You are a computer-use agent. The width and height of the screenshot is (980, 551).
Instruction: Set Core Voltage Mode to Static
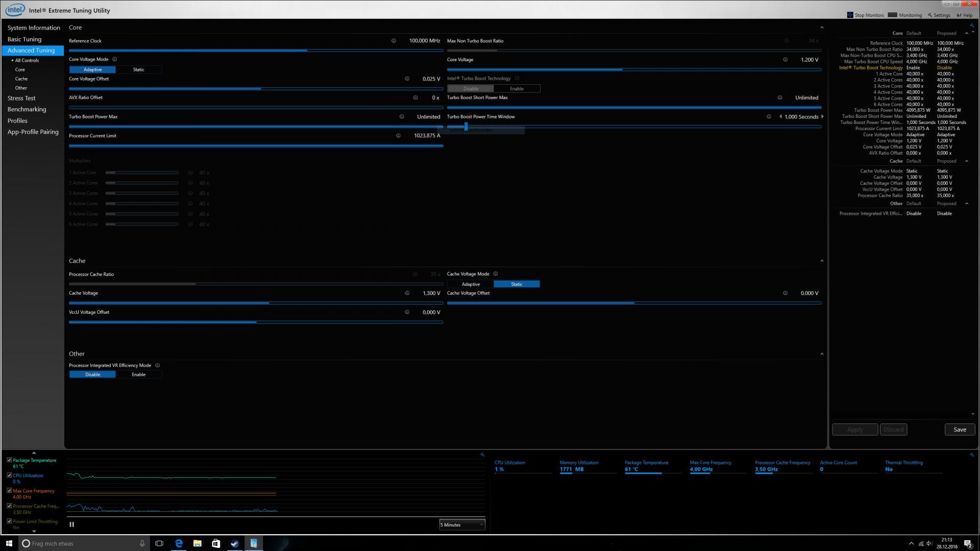138,69
